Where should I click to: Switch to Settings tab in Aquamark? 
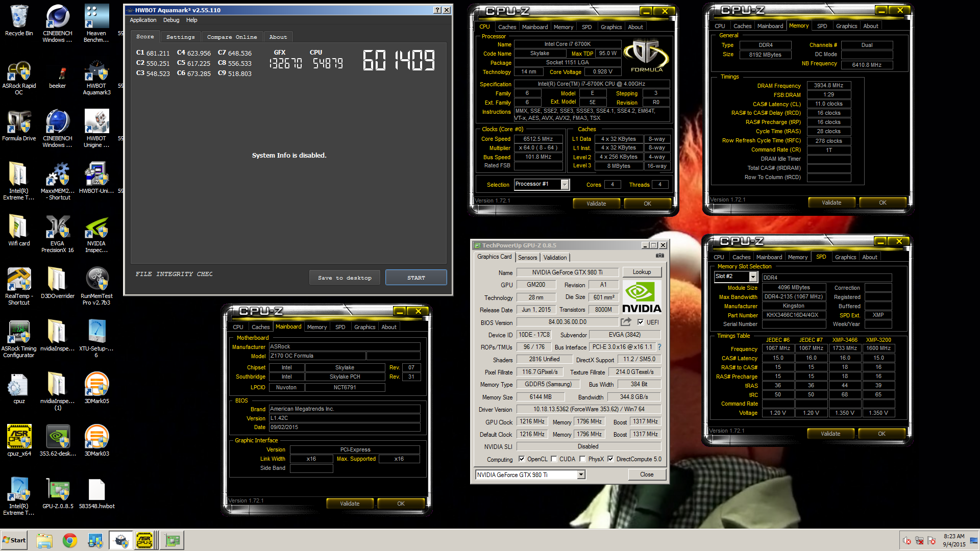click(180, 37)
